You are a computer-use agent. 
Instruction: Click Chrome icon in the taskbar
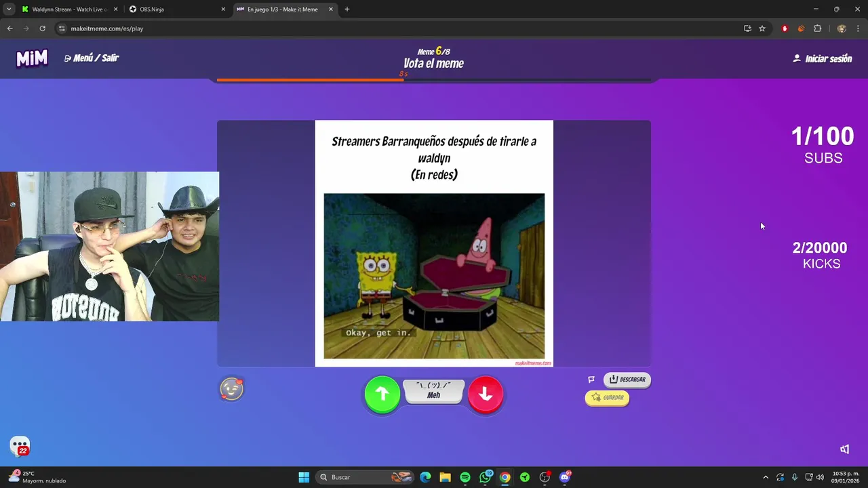click(505, 477)
